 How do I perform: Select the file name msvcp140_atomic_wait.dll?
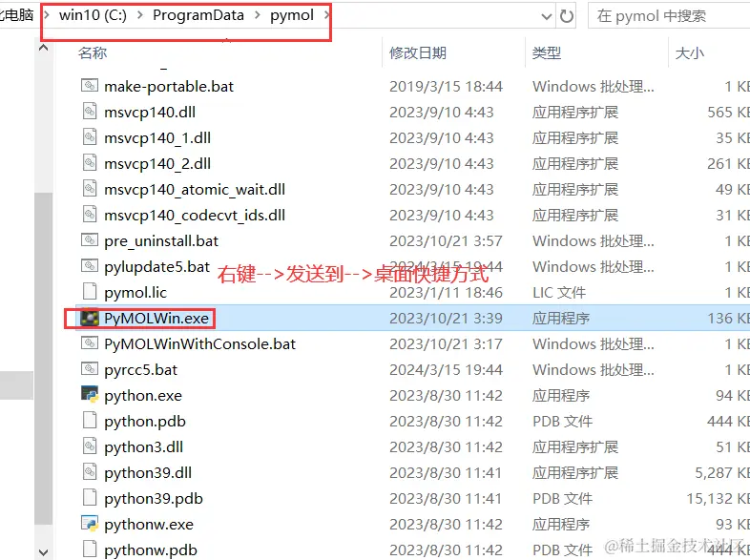[x=195, y=190]
